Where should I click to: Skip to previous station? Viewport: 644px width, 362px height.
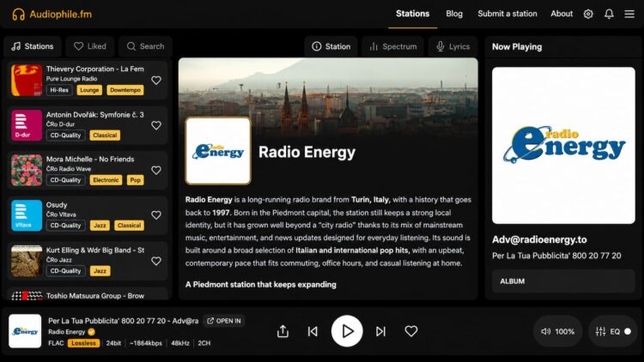313,331
